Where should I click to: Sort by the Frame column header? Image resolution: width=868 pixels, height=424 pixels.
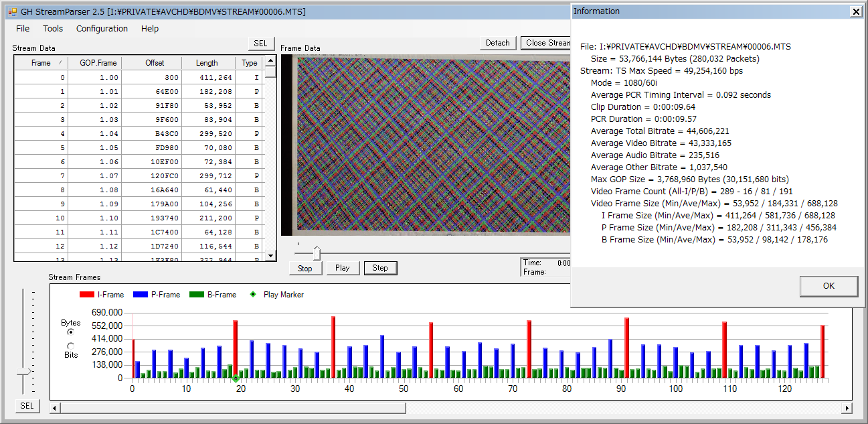41,63
